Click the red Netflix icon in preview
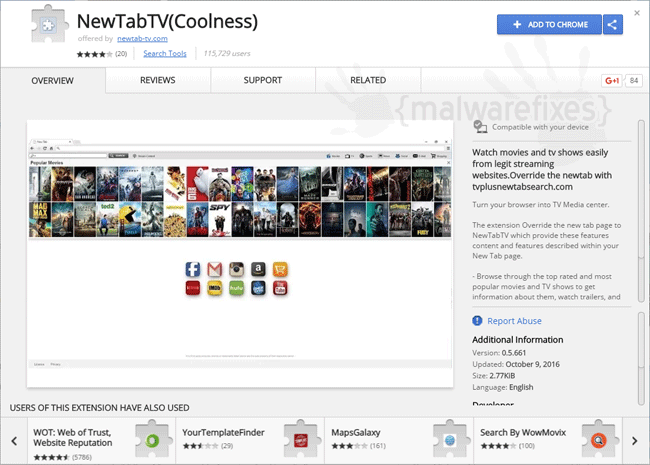650x465 pixels. click(x=193, y=288)
